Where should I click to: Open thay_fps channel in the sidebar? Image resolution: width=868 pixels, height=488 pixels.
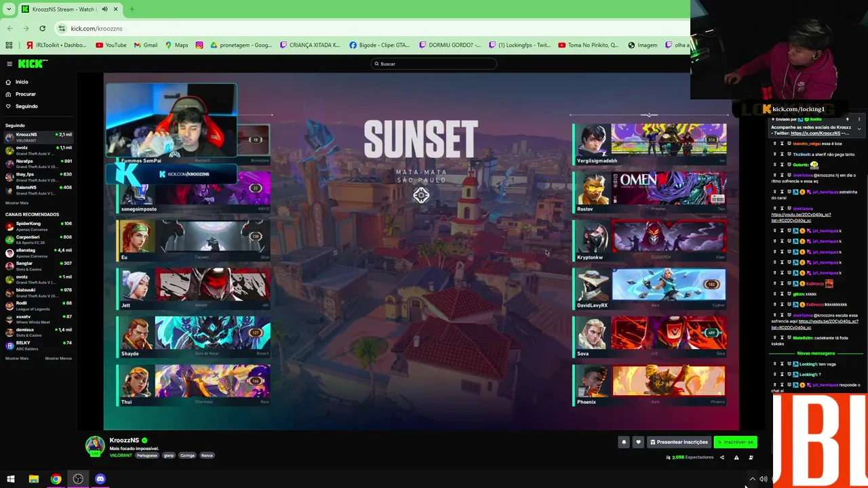39,177
